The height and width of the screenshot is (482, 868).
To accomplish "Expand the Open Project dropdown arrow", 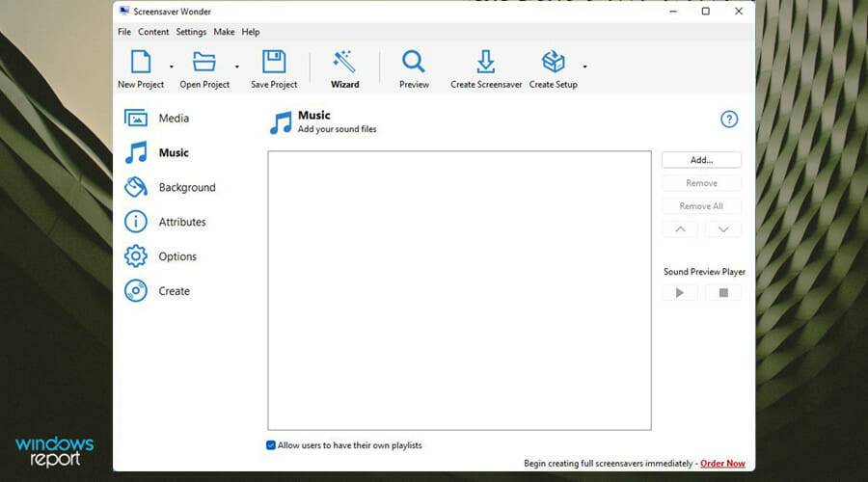I will 237,67.
